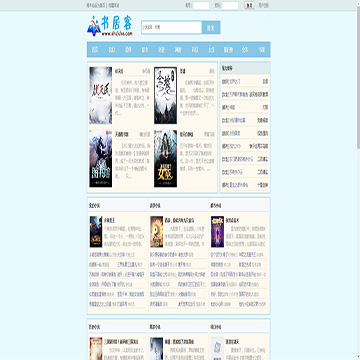This screenshot has width=360, height=360.
Task: Click the grey placeholder book cover at bottom right
Action: 217,348
